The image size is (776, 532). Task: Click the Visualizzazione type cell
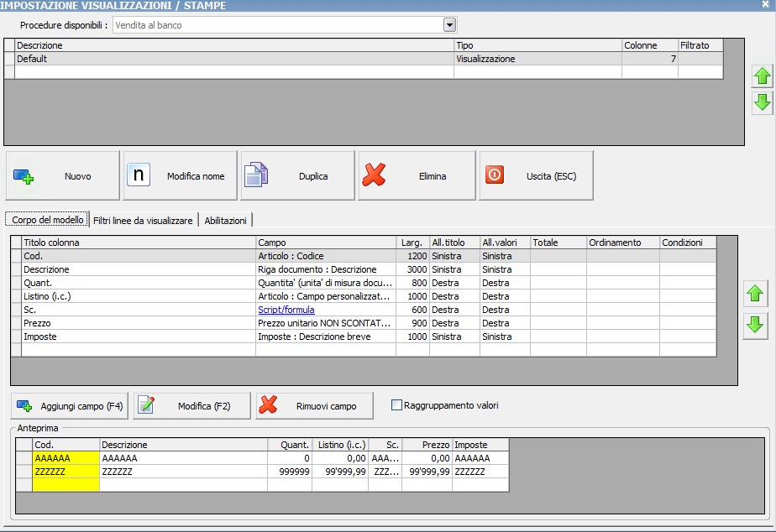[x=538, y=59]
